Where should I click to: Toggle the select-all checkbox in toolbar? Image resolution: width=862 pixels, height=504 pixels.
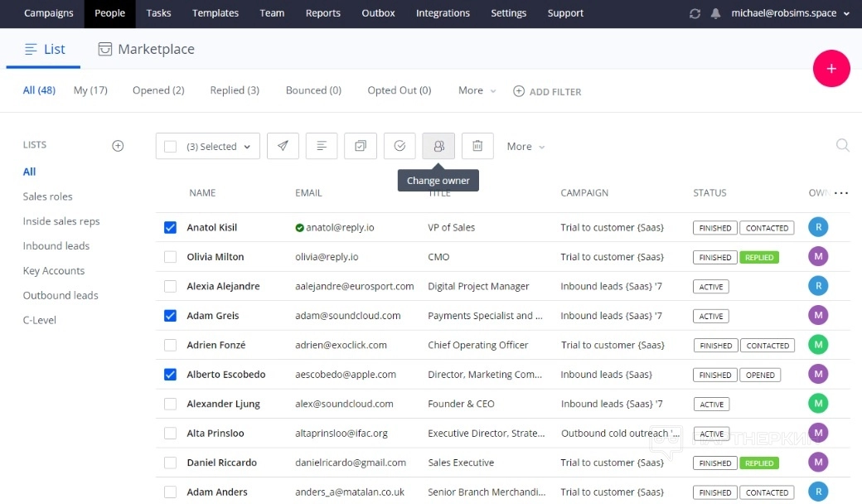pos(171,146)
